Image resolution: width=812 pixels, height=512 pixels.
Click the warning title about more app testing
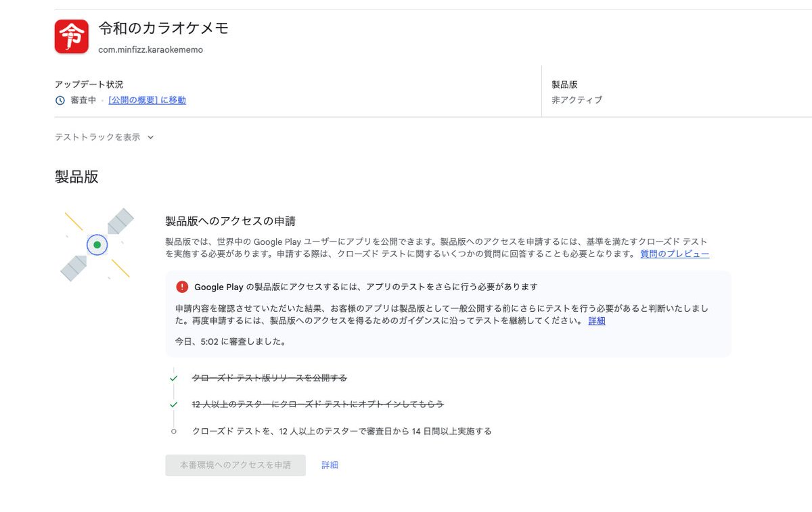pyautogui.click(x=366, y=287)
